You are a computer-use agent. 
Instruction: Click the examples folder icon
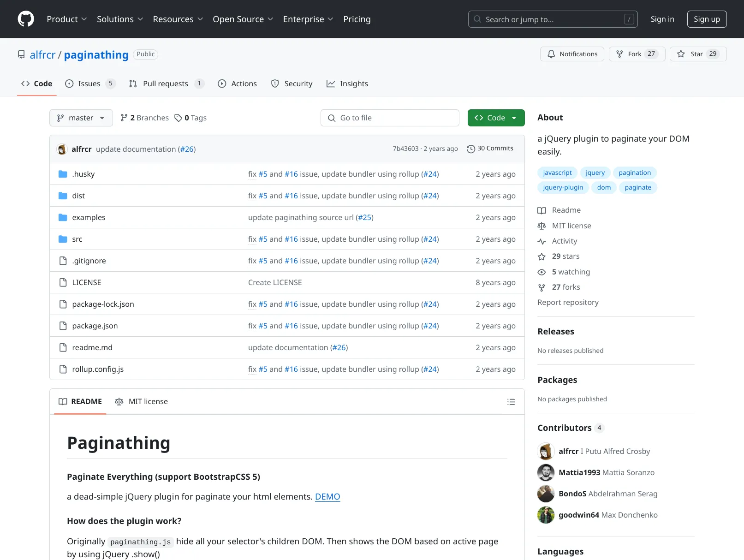[x=63, y=217]
